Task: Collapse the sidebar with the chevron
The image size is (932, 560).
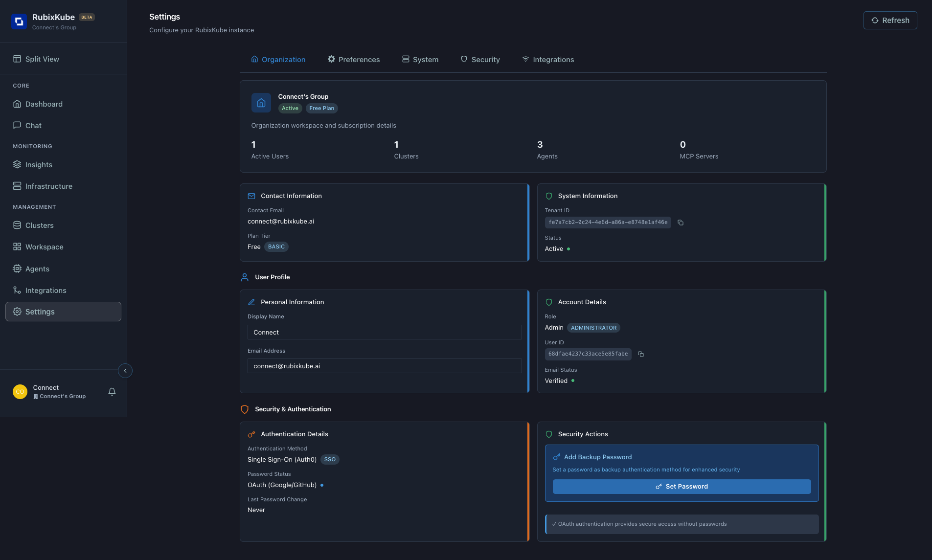Action: coord(125,370)
